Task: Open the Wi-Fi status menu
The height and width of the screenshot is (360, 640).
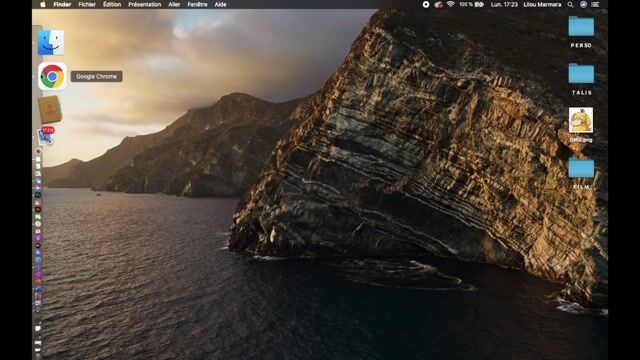Action: 451,4
